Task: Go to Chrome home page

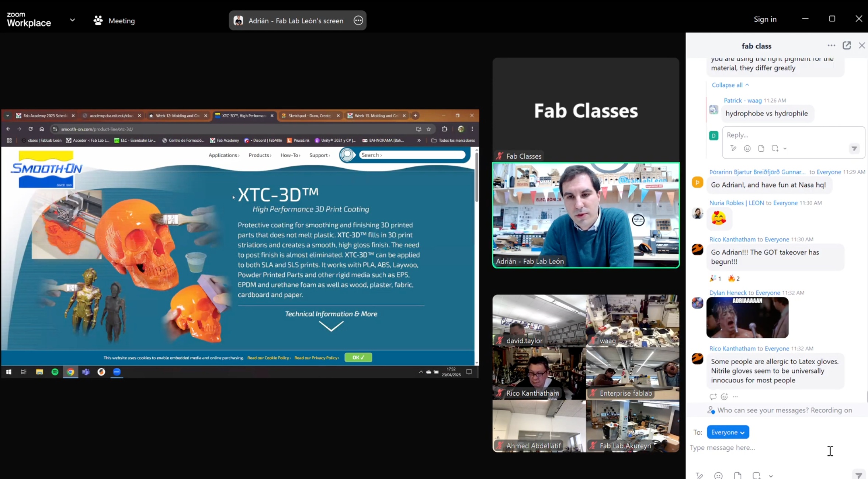Action: click(42, 129)
